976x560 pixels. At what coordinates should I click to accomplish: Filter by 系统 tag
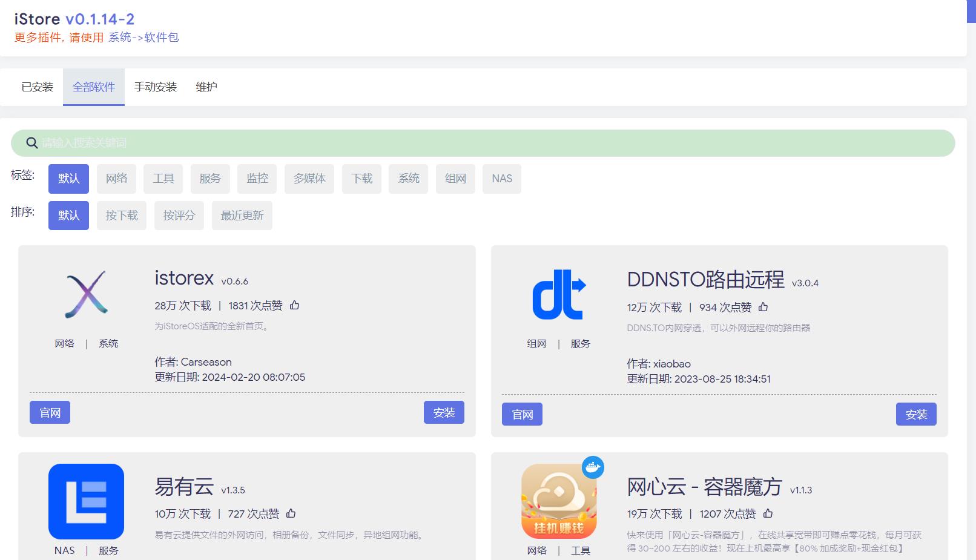(409, 179)
